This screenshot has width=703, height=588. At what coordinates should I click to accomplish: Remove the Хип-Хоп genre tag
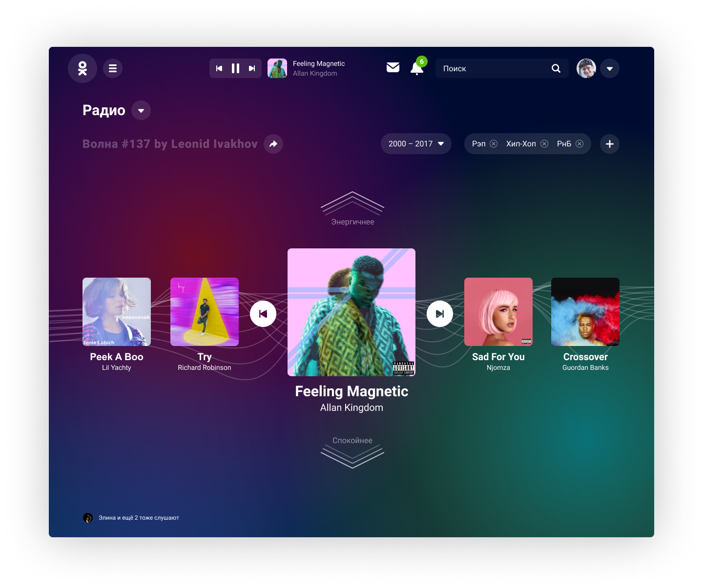tap(544, 143)
